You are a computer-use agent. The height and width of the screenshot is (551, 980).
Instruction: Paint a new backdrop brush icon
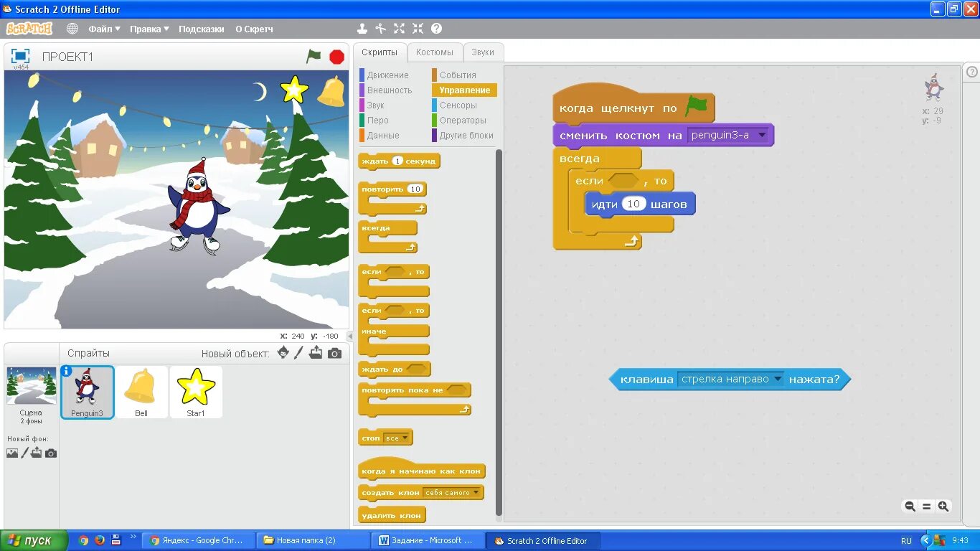pyautogui.click(x=24, y=453)
